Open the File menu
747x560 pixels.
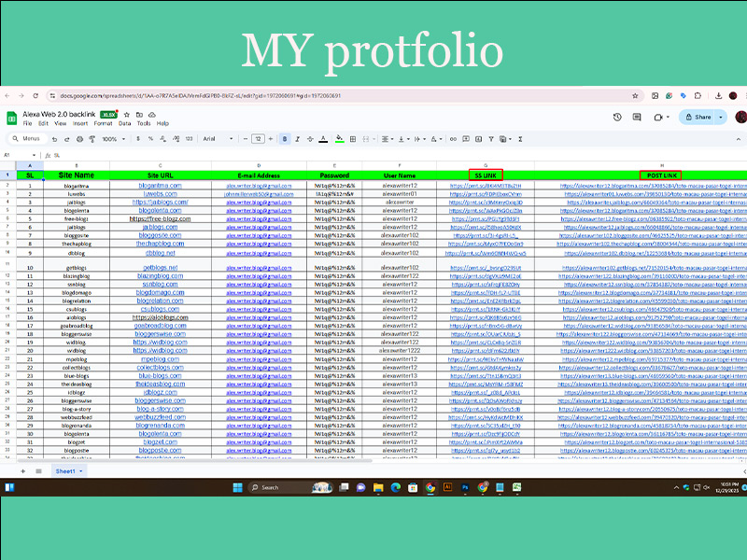click(28, 123)
